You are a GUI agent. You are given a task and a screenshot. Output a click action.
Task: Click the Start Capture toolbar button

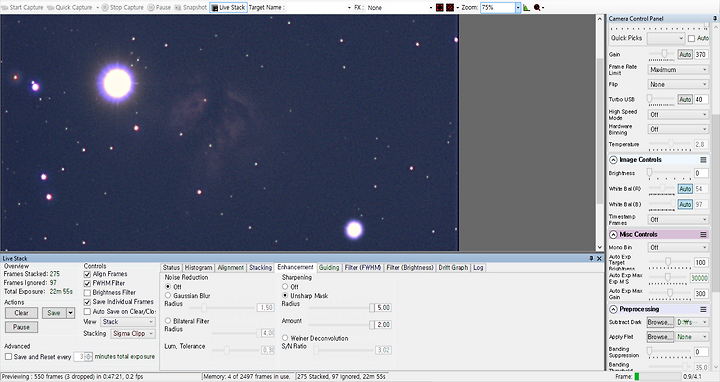pos(22,7)
